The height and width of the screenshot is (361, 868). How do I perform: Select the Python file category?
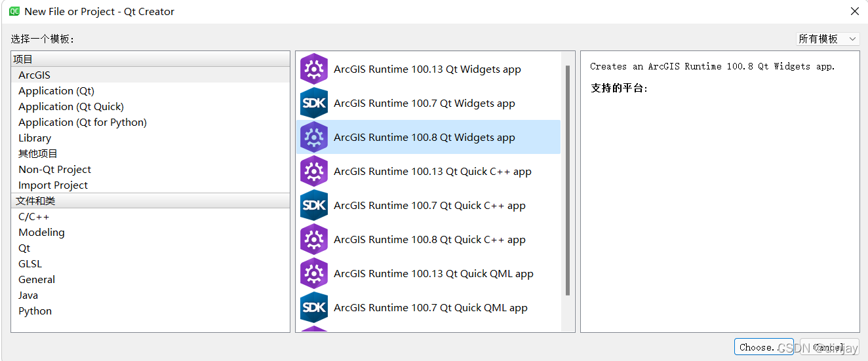tap(150, 311)
